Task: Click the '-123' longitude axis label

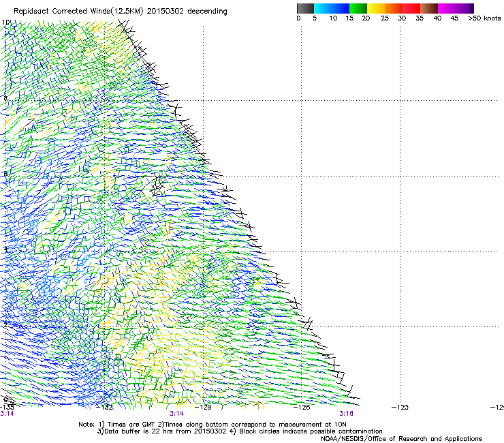Action: click(400, 408)
